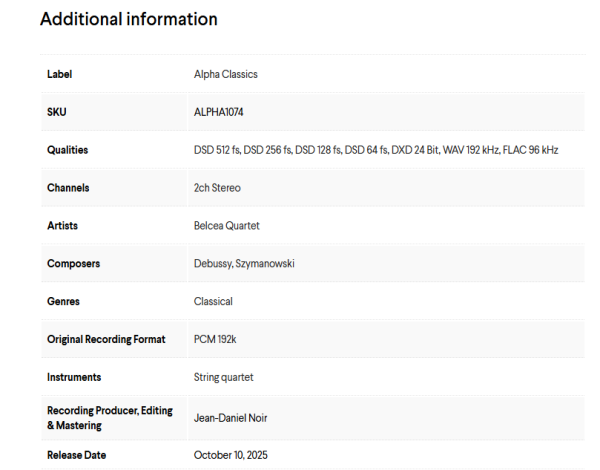The width and height of the screenshot is (600, 470).
Task: Click the DSD 256 fs quality
Action: tap(268, 150)
